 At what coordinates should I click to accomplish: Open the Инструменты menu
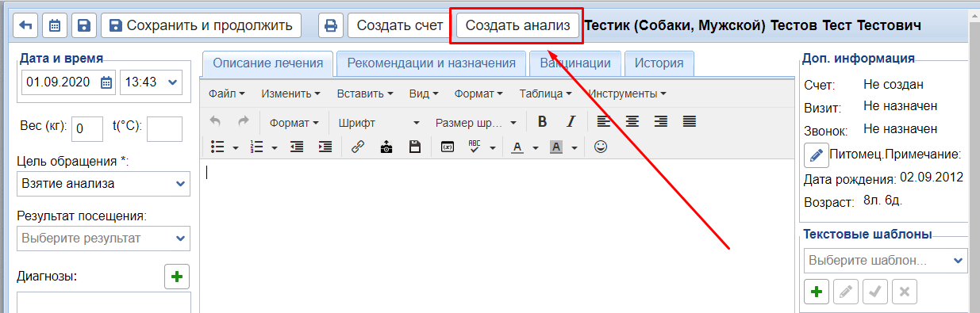click(627, 94)
